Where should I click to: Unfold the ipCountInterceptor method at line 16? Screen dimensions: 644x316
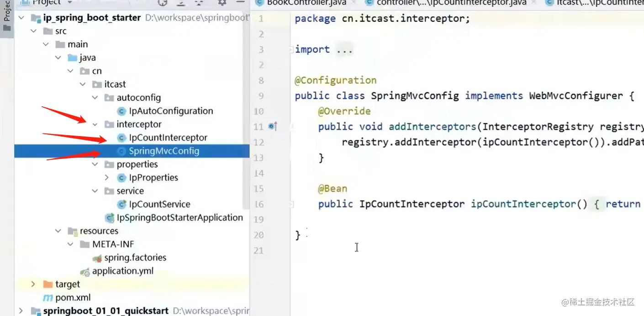coord(291,204)
